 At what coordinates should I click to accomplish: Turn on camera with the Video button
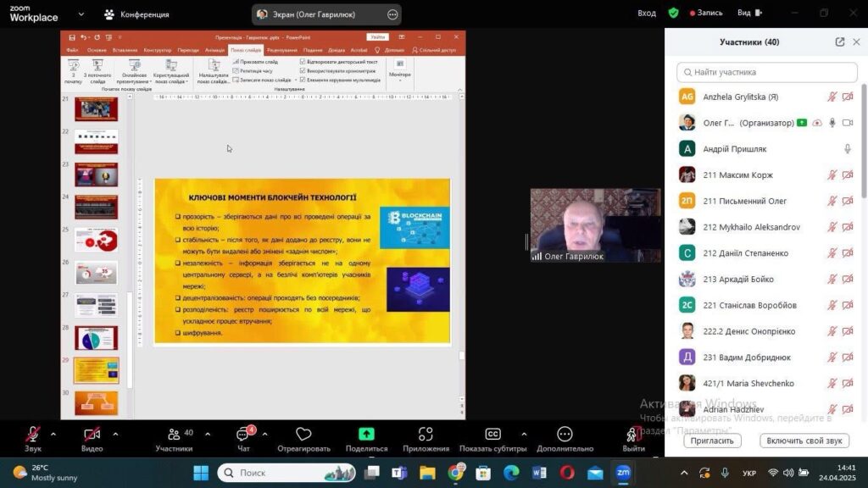pyautogui.click(x=92, y=435)
